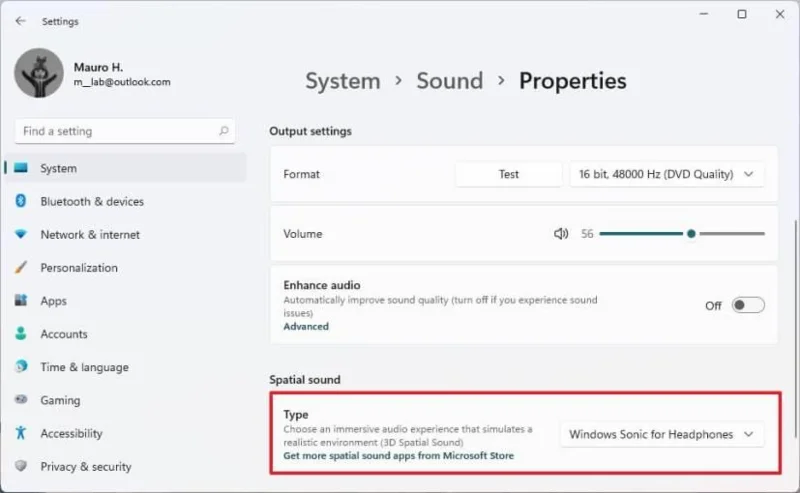Image resolution: width=800 pixels, height=493 pixels.
Task: Click the Gaming controller icon
Action: coord(21,400)
